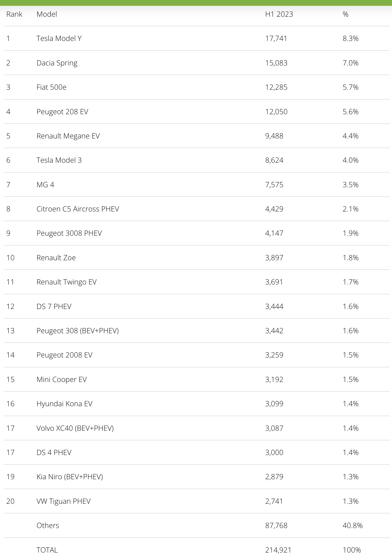Click the MG 4 model name
This screenshot has width=392, height=558.
pyautogui.click(x=45, y=185)
